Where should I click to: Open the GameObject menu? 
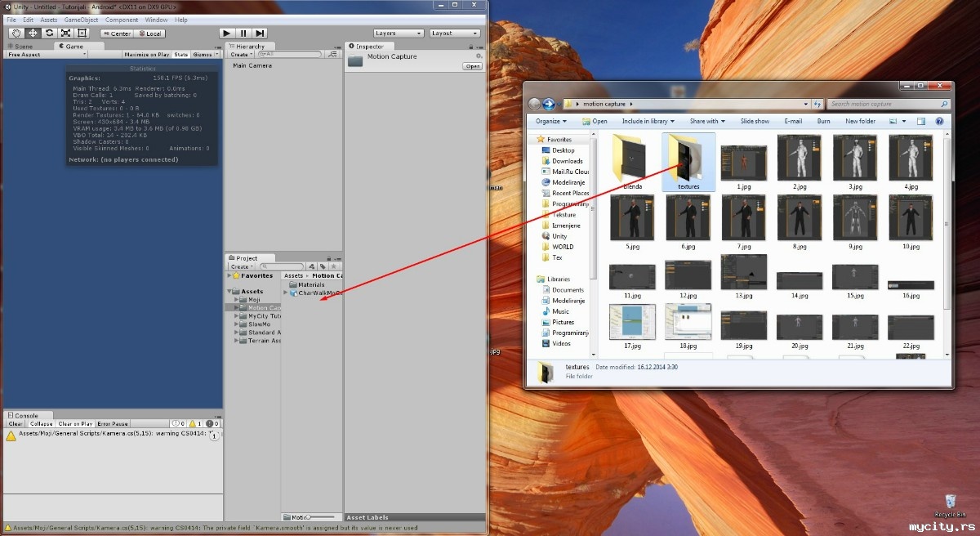click(x=80, y=20)
